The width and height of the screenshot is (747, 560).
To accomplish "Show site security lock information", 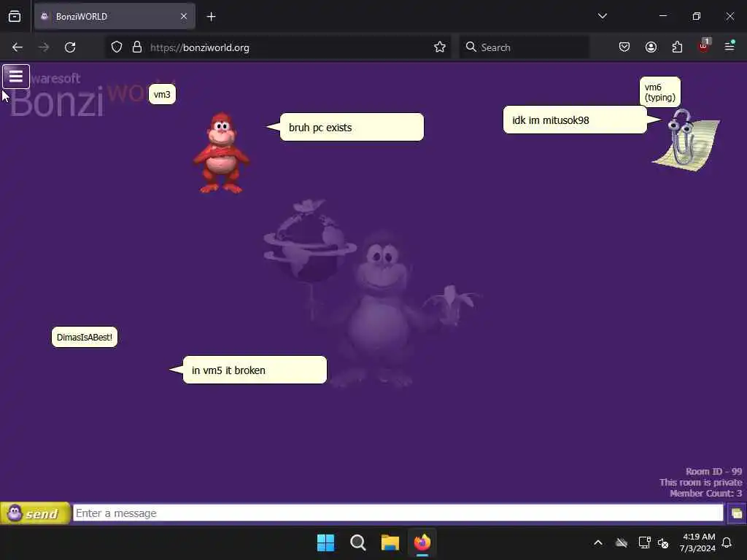I will pos(137,47).
